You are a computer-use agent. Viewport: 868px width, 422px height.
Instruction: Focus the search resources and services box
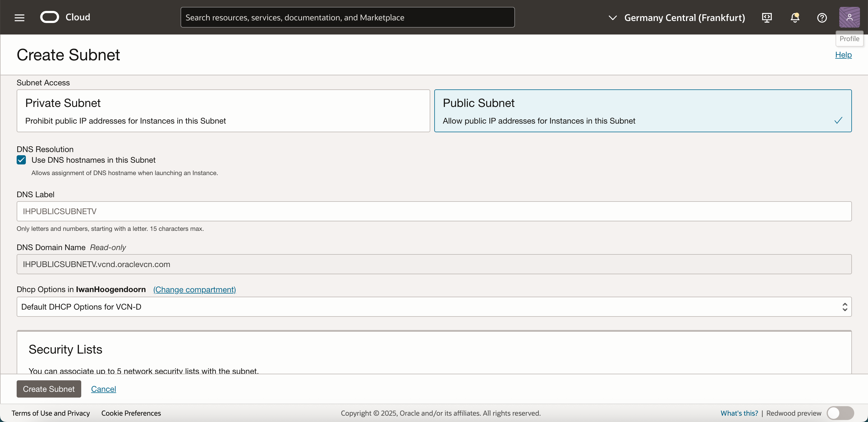347,18
